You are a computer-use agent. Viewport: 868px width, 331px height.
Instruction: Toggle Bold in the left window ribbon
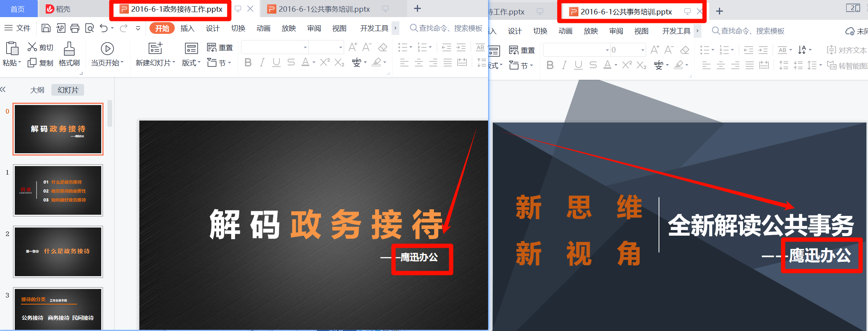[x=248, y=63]
